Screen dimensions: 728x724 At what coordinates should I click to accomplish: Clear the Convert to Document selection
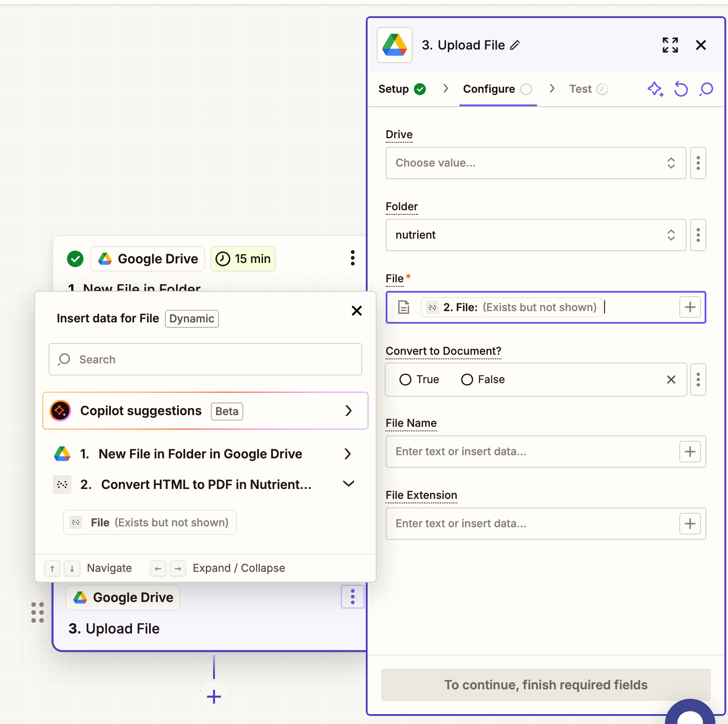pyautogui.click(x=671, y=380)
